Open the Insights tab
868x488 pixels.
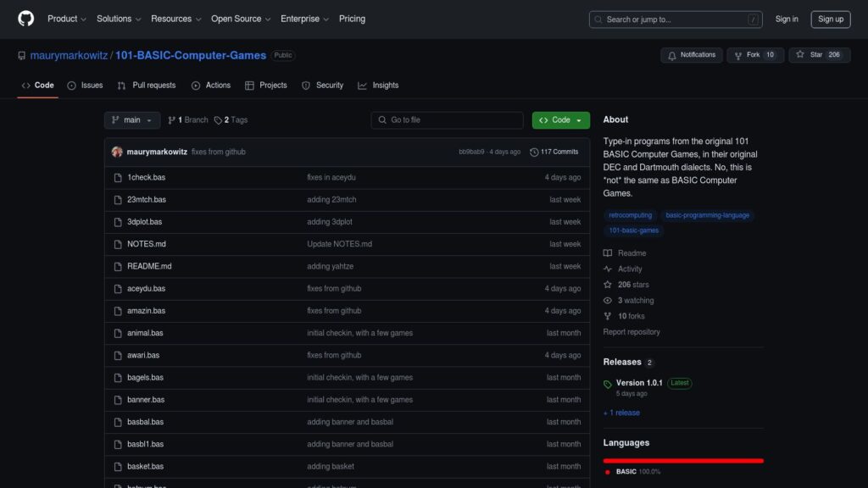click(x=378, y=86)
